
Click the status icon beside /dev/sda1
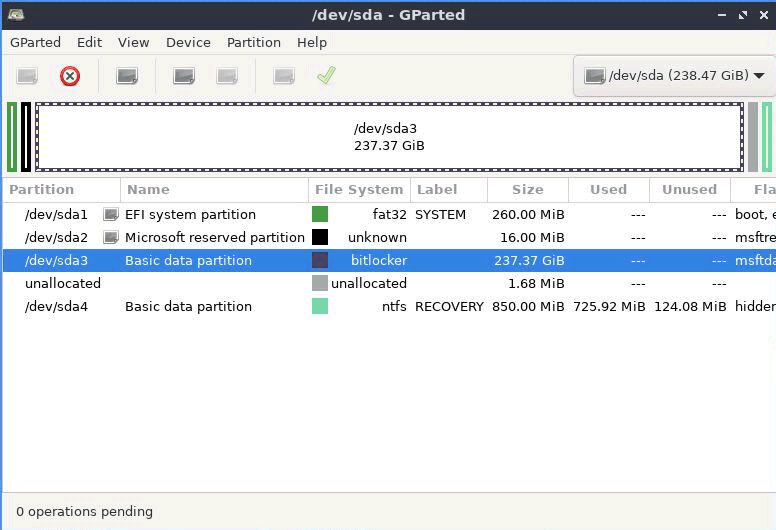111,214
